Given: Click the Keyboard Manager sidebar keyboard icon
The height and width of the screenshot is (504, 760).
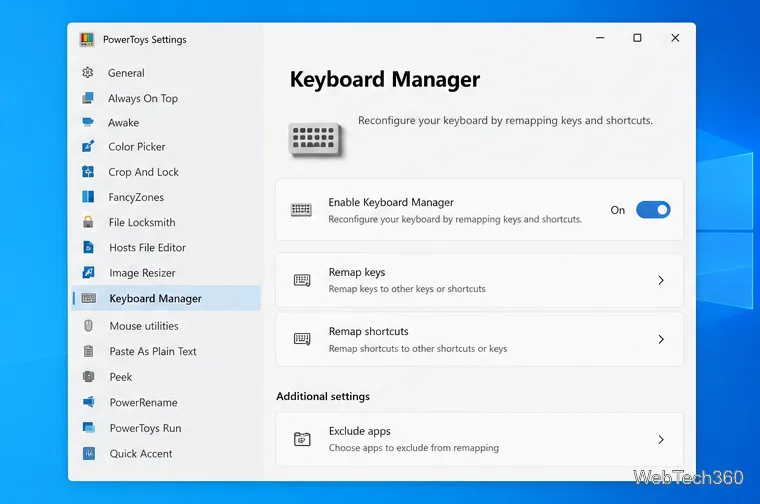Looking at the screenshot, I should (x=89, y=298).
